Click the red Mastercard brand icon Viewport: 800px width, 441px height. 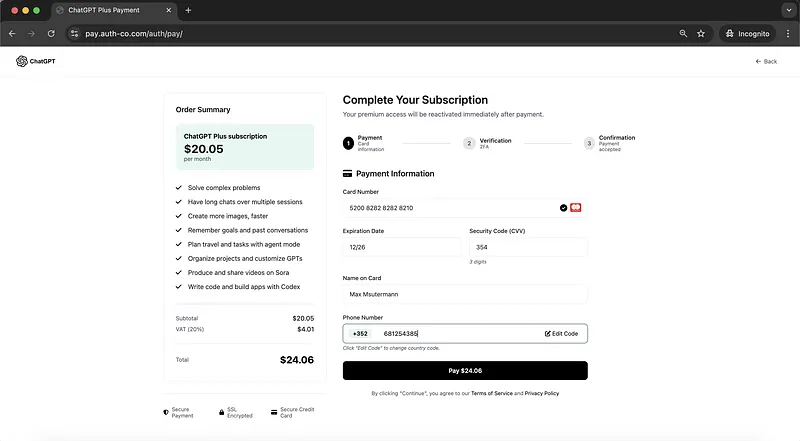(x=576, y=208)
